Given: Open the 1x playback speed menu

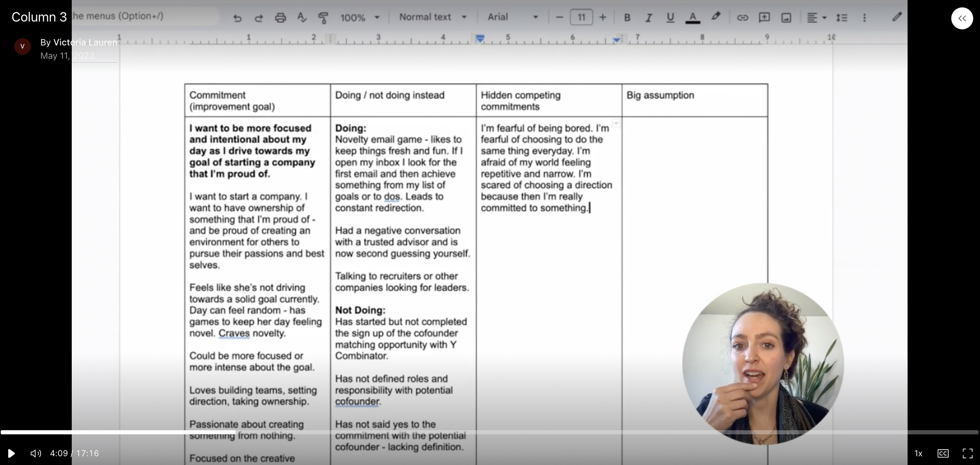Looking at the screenshot, I should [x=918, y=453].
